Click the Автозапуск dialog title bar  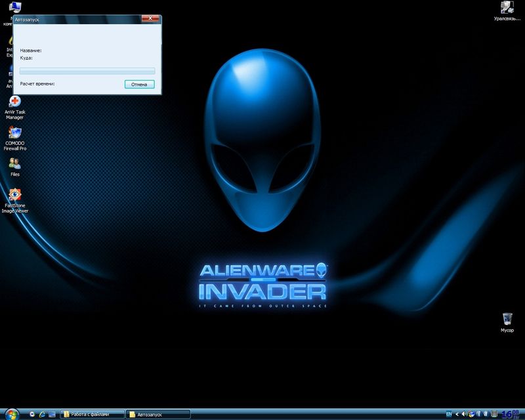[x=77, y=20]
